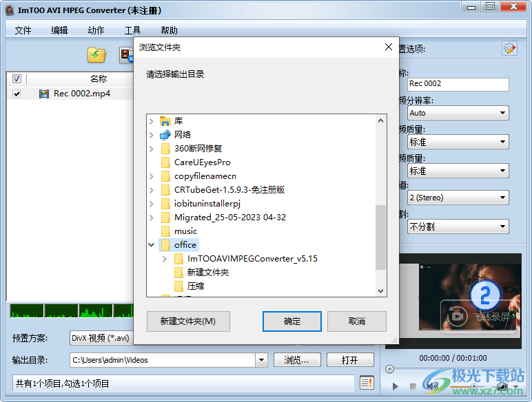
Task: Confirm with the 确定 button
Action: click(292, 321)
